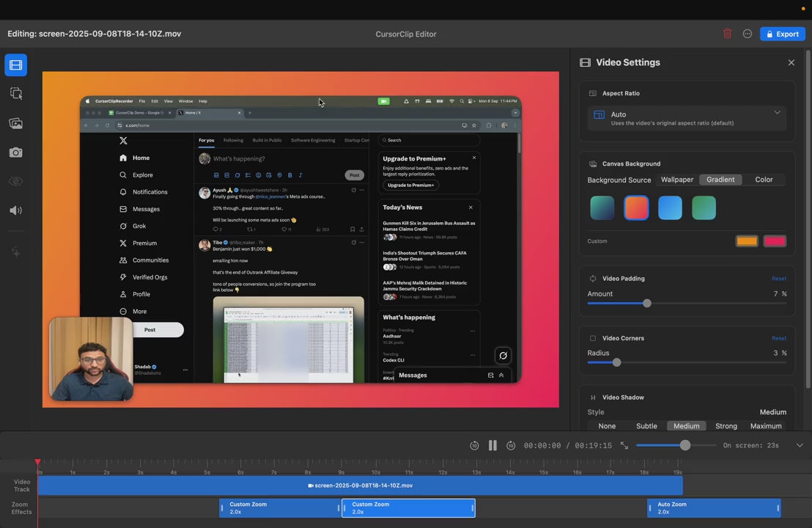Switch background source to Wallpaper
Image resolution: width=812 pixels, height=528 pixels.
[x=676, y=180]
